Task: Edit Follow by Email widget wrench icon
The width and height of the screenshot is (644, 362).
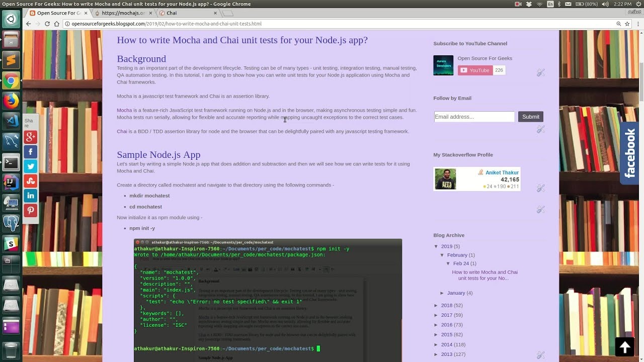Action: (x=541, y=129)
